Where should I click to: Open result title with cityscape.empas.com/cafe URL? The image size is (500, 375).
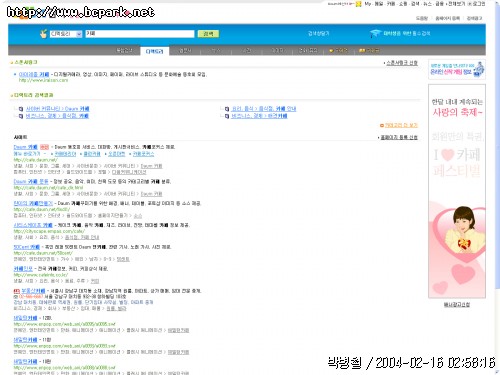33,225
